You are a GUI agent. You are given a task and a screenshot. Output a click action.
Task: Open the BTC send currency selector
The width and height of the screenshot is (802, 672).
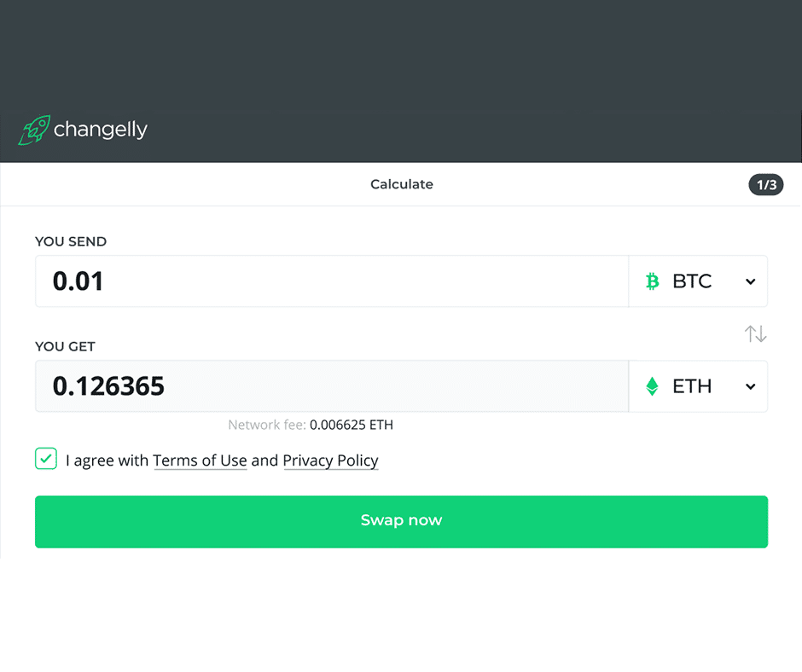[698, 281]
